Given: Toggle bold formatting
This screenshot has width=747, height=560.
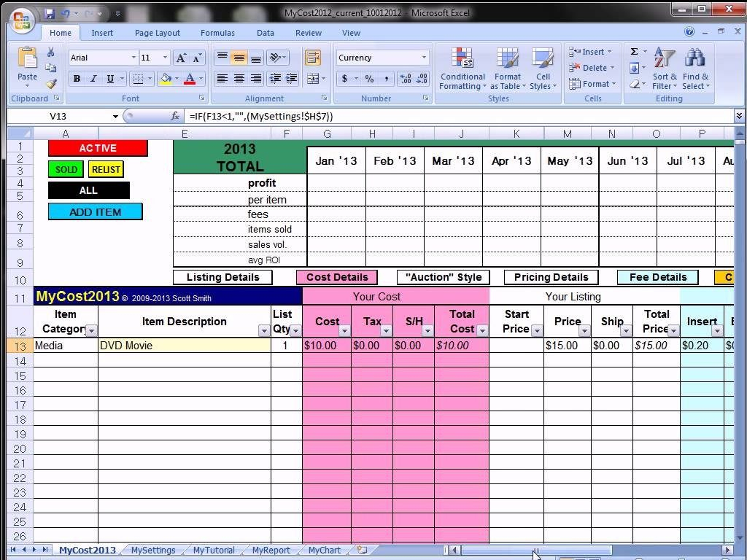Looking at the screenshot, I should pos(77,79).
